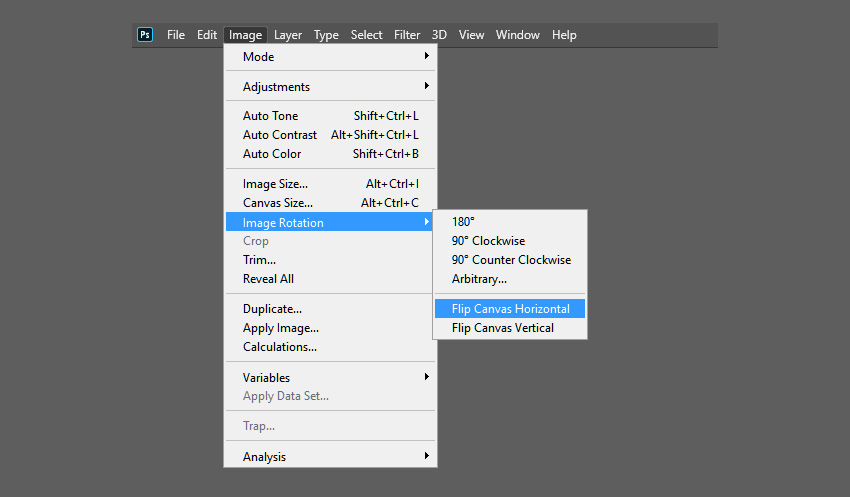This screenshot has height=497, width=850.
Task: Expand the Analysis submenu arrow
Action: tap(427, 456)
